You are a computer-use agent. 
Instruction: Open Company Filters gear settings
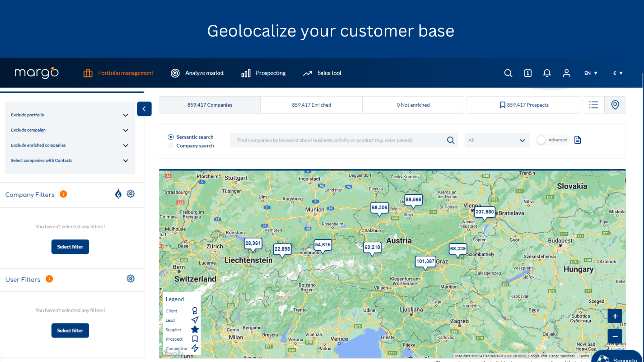click(x=130, y=194)
